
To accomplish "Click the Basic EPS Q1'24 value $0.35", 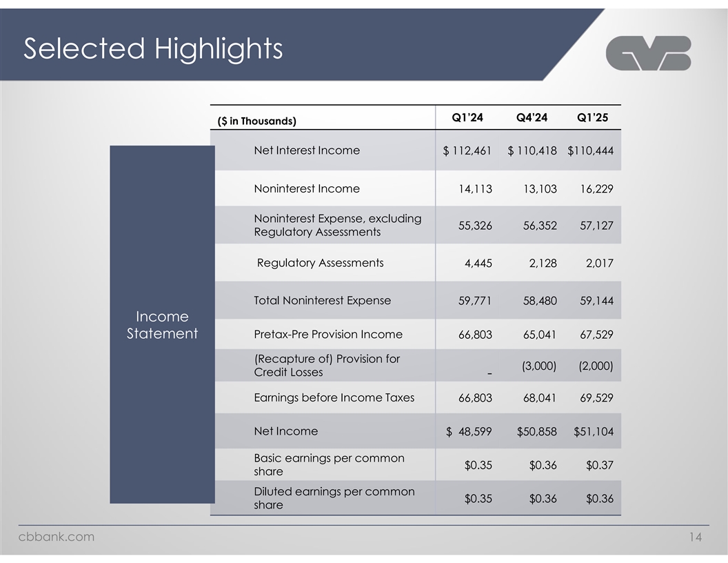I will coord(478,466).
